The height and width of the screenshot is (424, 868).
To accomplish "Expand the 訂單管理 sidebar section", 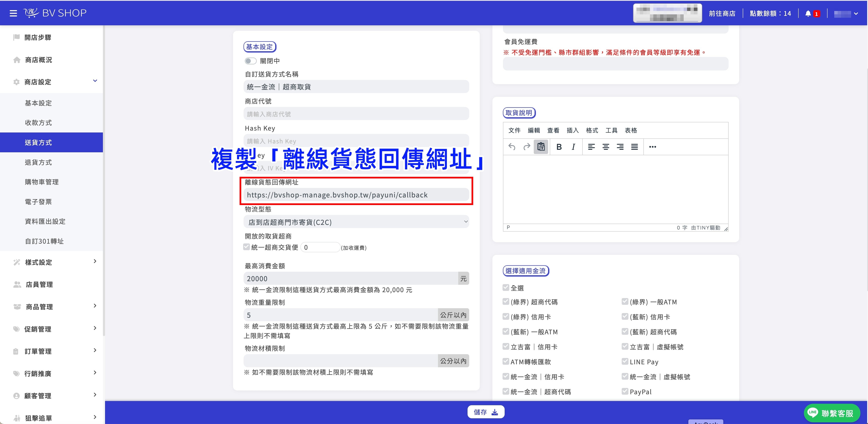I will (x=95, y=350).
